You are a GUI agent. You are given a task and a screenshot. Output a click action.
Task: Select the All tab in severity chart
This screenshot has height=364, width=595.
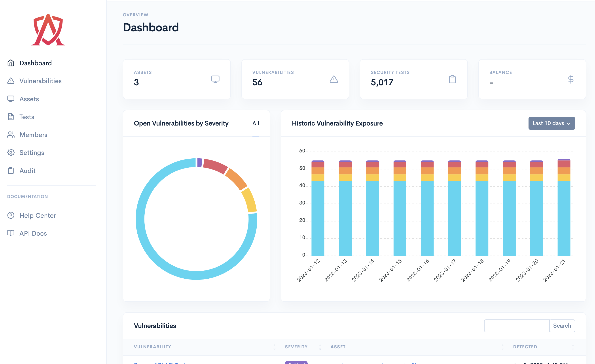(x=256, y=123)
